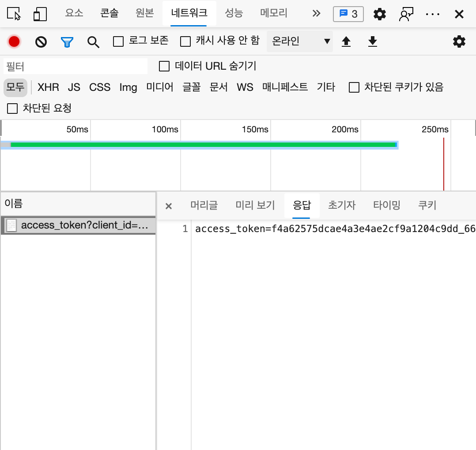
Task: Enable 로그 보존 checkbox
Action: point(118,41)
